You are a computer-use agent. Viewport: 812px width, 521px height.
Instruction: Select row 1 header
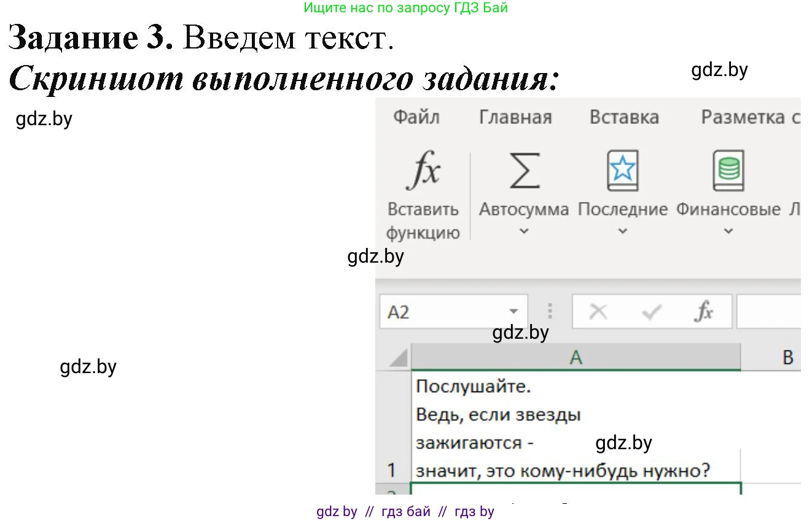(x=392, y=469)
